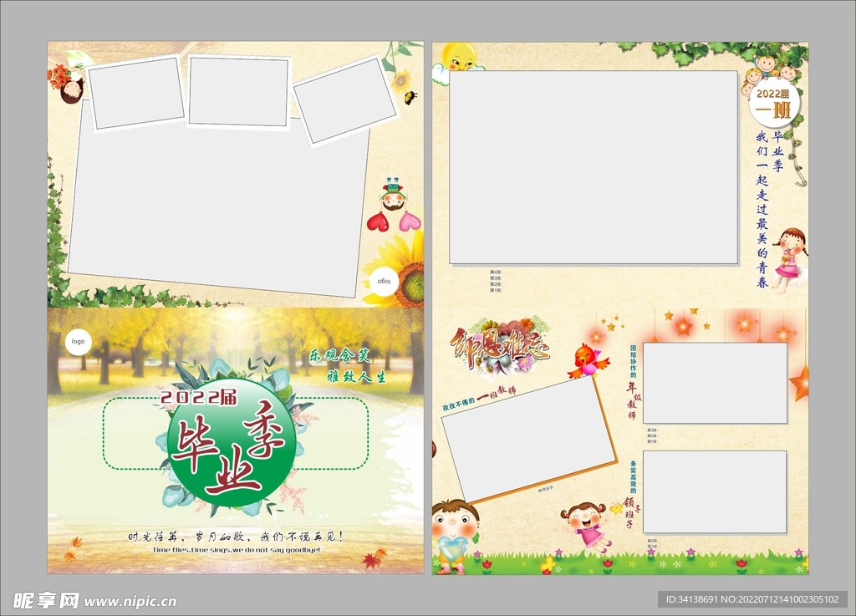Click the red heart under upside-down boy
856x616 pixels.
pos(377,222)
